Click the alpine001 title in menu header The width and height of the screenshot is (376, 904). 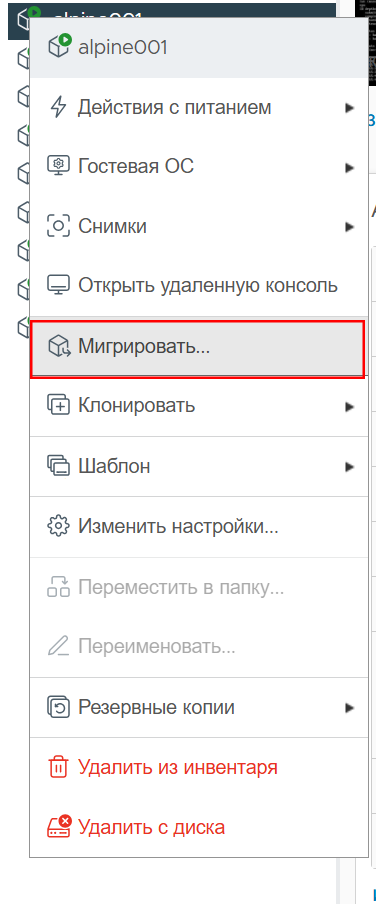[x=122, y=47]
